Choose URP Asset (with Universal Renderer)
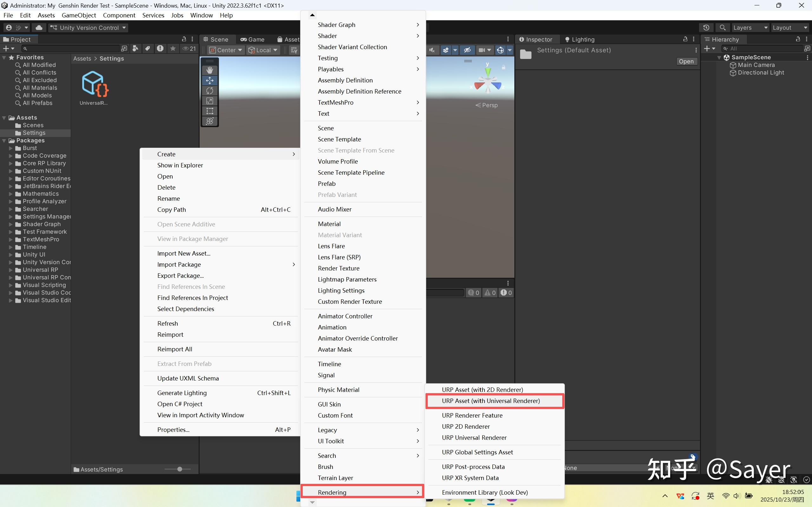This screenshot has width=812, height=507. coord(491,401)
